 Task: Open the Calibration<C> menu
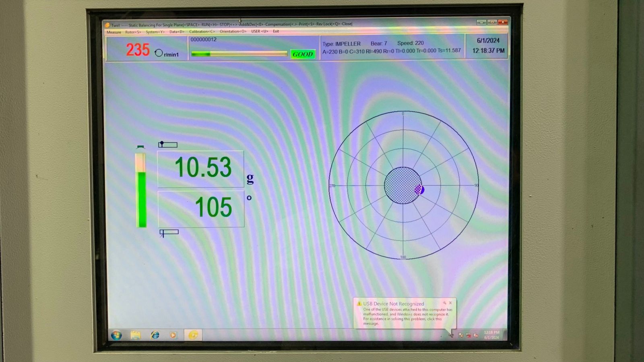(x=202, y=32)
